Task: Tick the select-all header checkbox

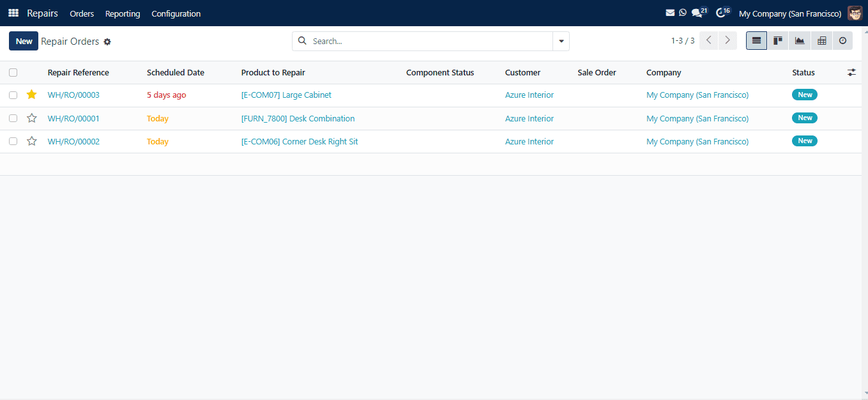Action: pyautogui.click(x=13, y=73)
